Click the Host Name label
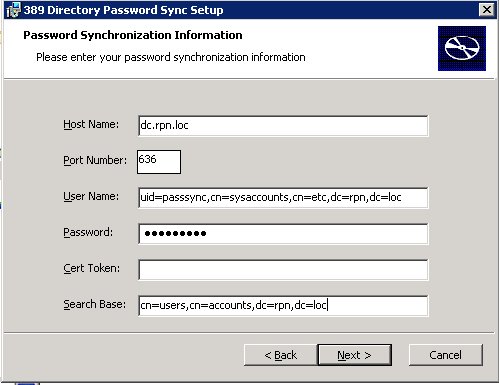Viewport: 499px width, 385px height. pyautogui.click(x=91, y=124)
